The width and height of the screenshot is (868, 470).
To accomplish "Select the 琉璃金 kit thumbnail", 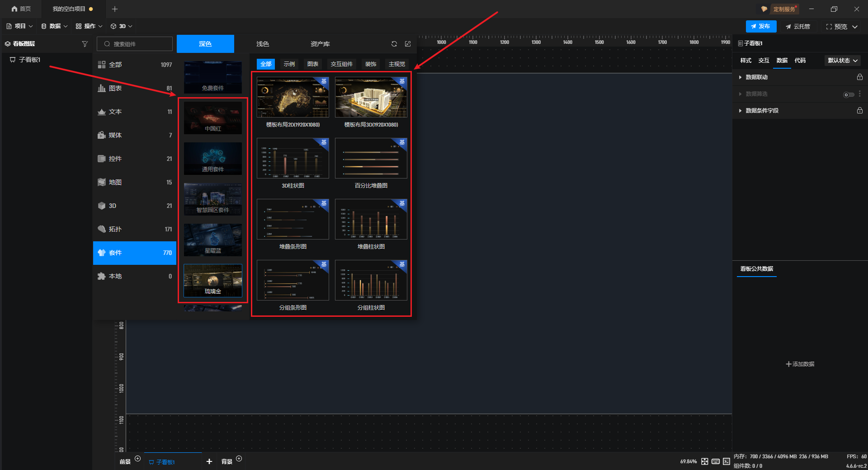I will [x=213, y=280].
